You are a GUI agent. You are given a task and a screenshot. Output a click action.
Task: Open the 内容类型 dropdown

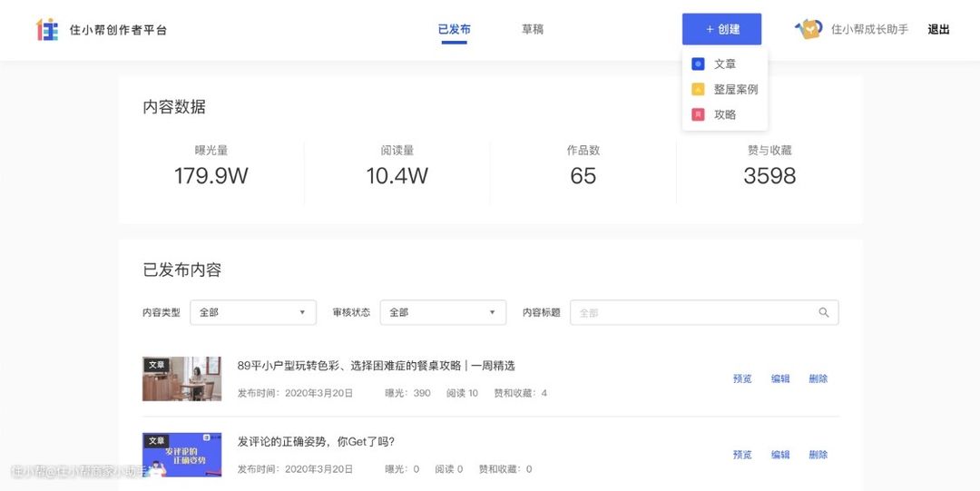tap(252, 312)
